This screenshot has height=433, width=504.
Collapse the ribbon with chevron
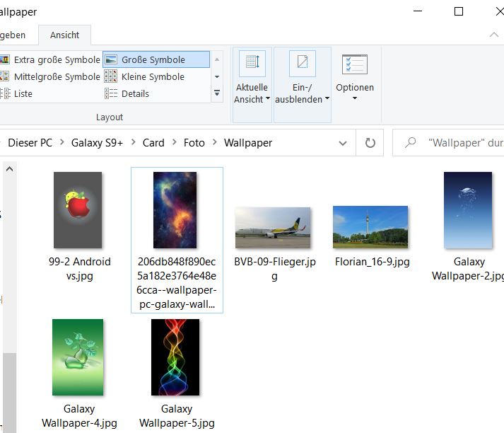pyautogui.click(x=494, y=35)
